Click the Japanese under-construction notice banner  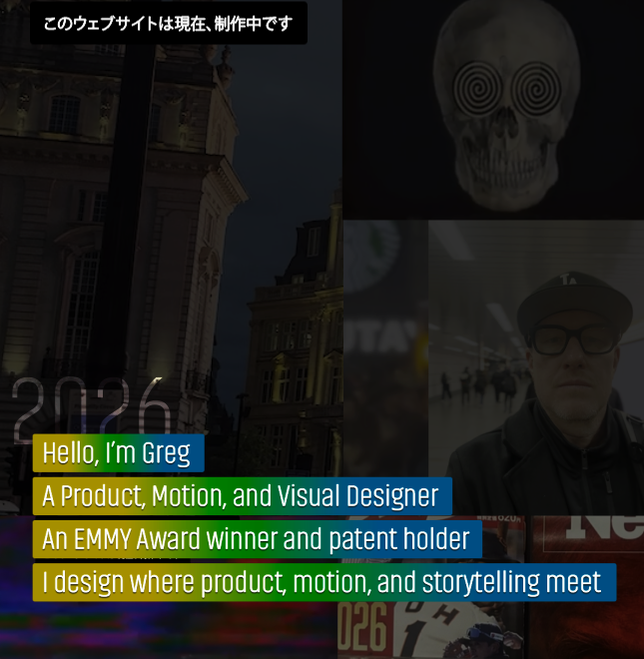tap(168, 23)
